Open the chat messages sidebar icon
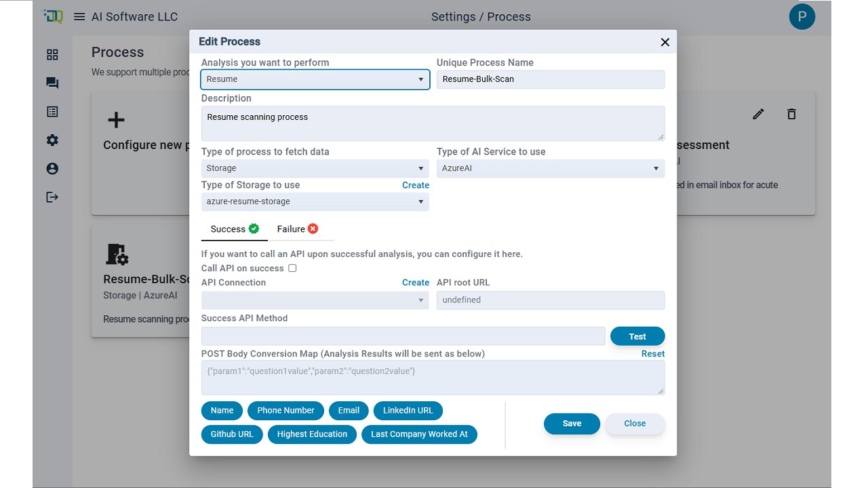The image size is (868, 488). 52,83
